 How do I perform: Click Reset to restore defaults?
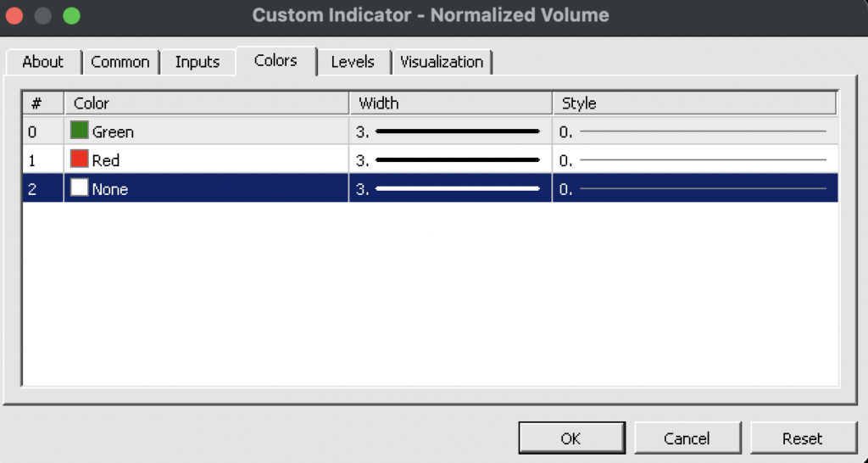tap(802, 438)
